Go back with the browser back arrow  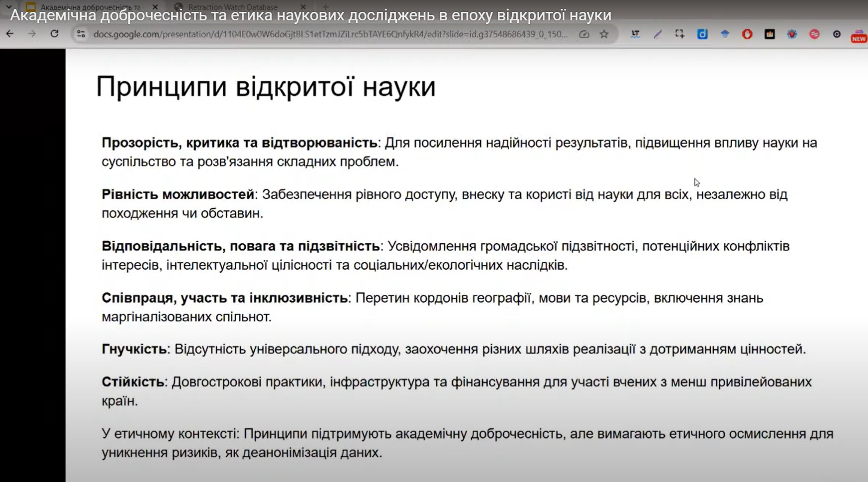click(x=10, y=34)
